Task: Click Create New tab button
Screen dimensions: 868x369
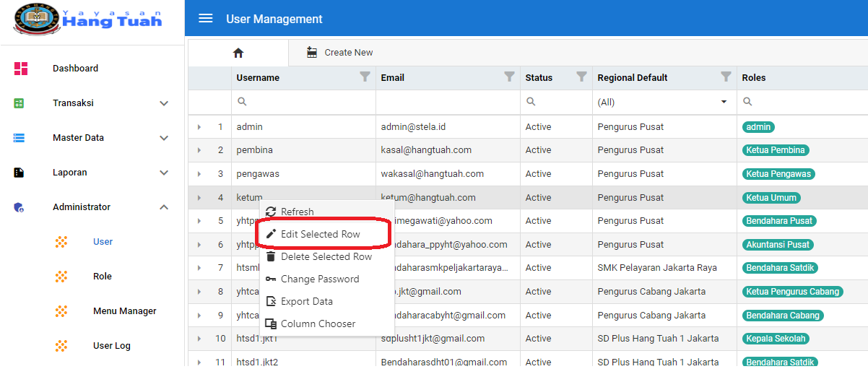Action: tap(339, 53)
